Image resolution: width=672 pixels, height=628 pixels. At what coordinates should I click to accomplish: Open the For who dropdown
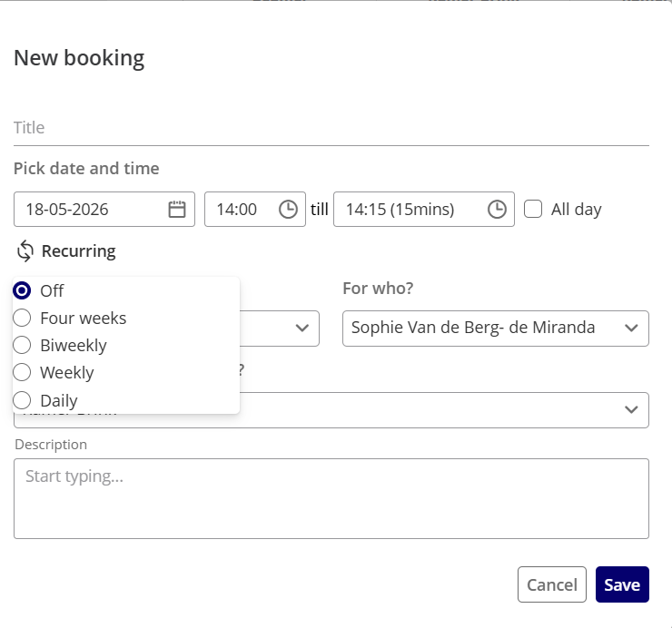click(496, 329)
